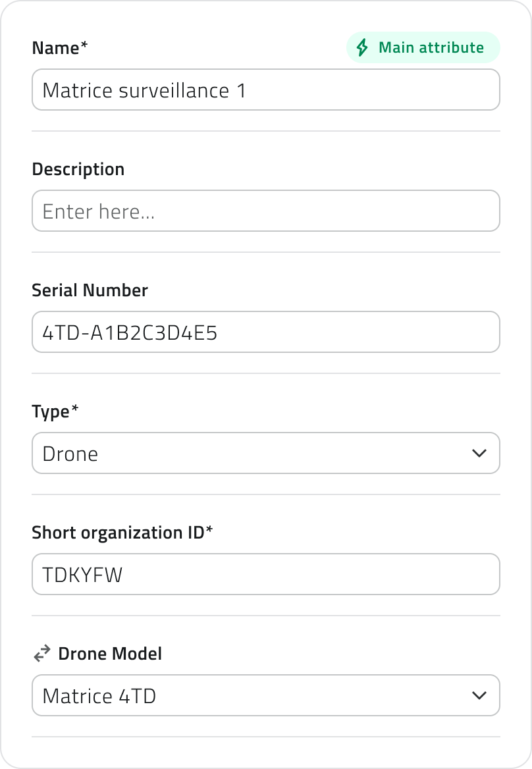
Task: Click the Description label
Action: point(78,169)
